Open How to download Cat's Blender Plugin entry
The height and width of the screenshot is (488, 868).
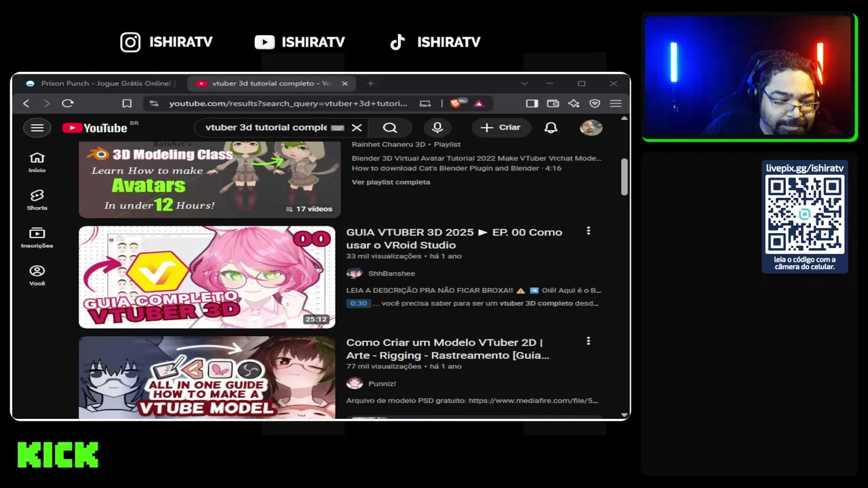click(x=456, y=168)
